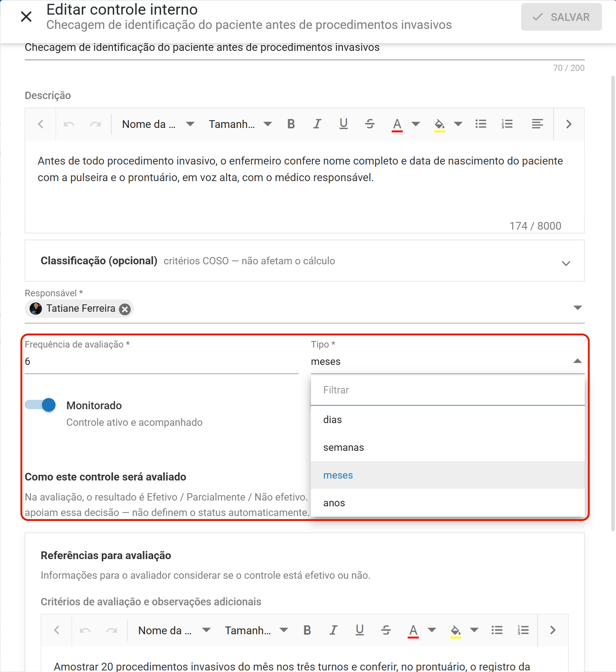Open font name dropdown in Descrição toolbar
Screen dimensions: 616x672
pos(158,124)
